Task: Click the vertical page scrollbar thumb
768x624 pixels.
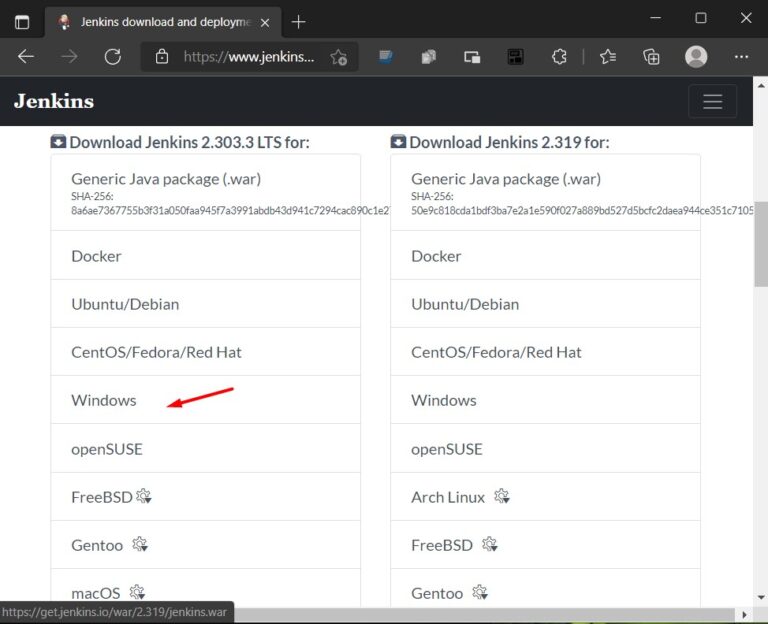Action: [x=760, y=245]
